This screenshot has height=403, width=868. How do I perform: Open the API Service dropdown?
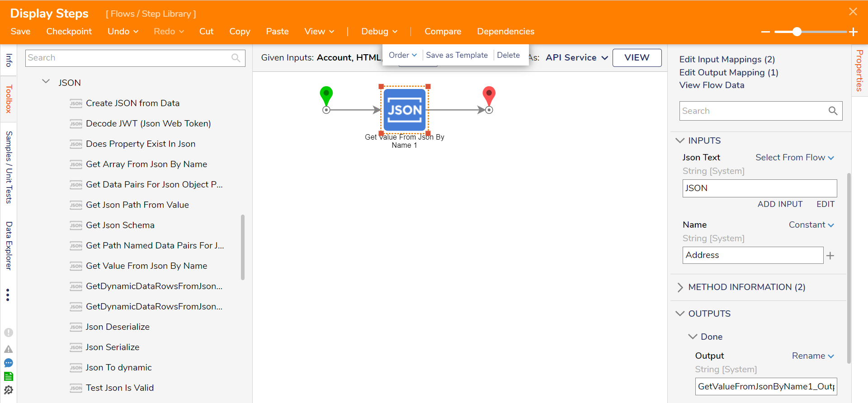[x=576, y=58]
